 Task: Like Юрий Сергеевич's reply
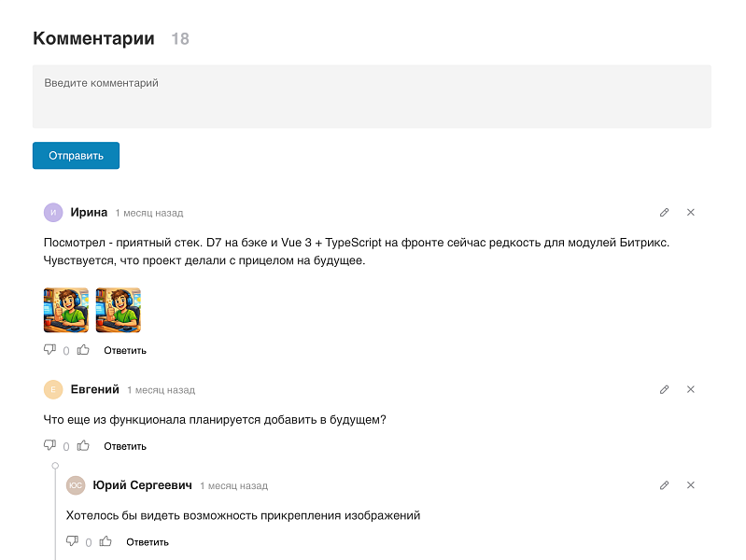tap(106, 541)
